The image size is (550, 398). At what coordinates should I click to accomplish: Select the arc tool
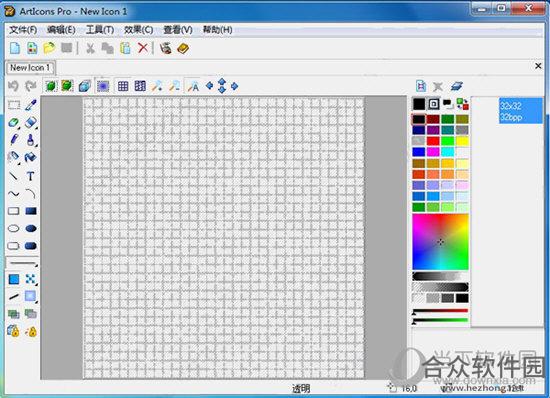pyautogui.click(x=31, y=193)
